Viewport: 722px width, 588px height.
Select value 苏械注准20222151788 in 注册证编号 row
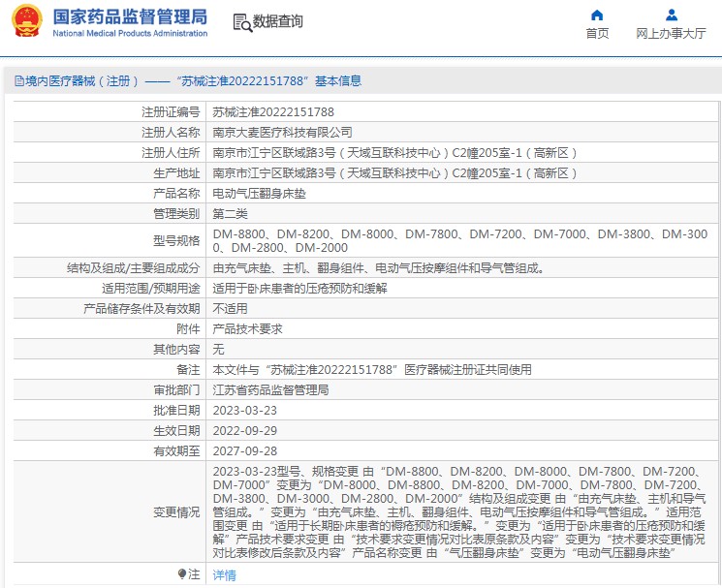coord(273,112)
